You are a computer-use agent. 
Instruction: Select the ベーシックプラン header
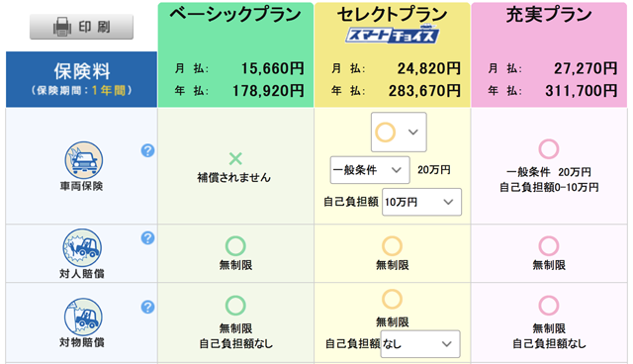pos(235,15)
